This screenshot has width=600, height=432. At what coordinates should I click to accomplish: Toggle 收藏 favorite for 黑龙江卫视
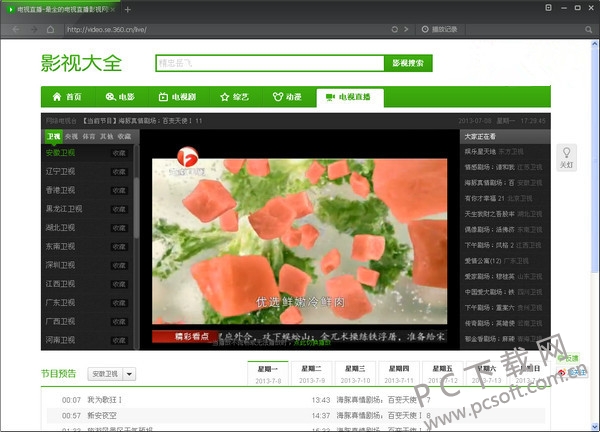click(119, 209)
